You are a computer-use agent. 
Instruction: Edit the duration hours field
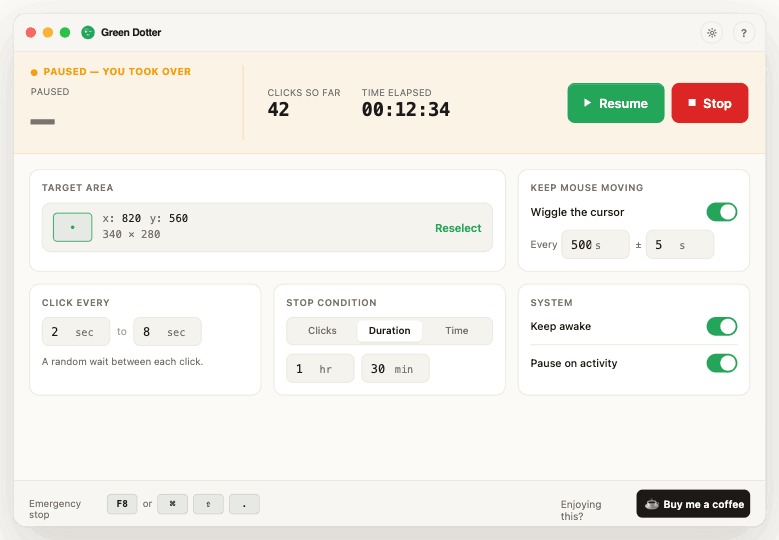tap(320, 369)
